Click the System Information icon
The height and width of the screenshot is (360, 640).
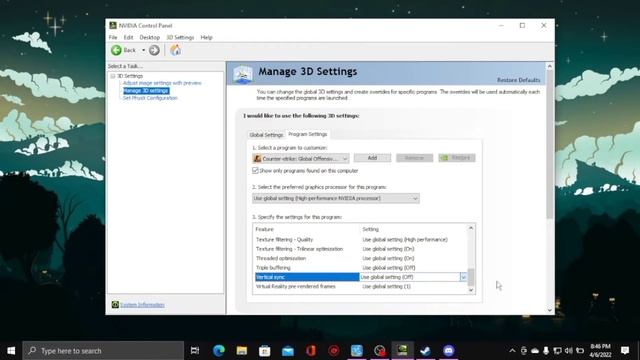pyautogui.click(x=115, y=304)
